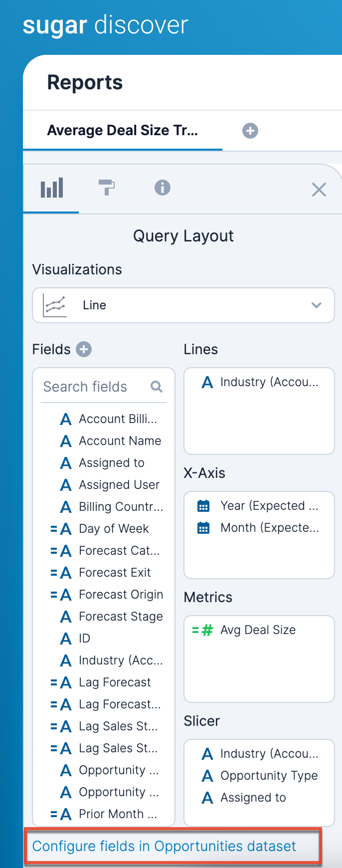Open the info circle tab
Viewport: 342px width, 868px height.
coord(163,188)
